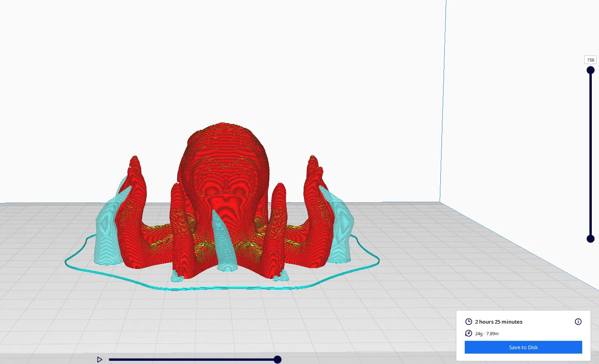599x364 pixels.
Task: Click the Save to Disk button
Action: click(x=523, y=347)
